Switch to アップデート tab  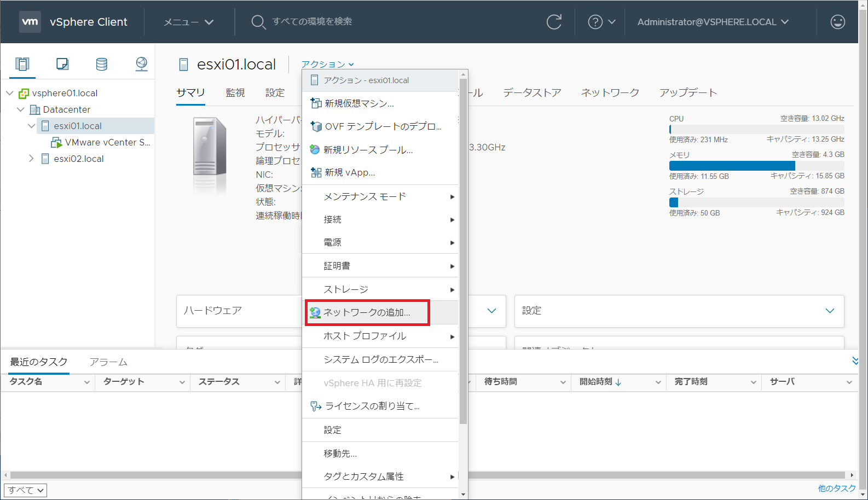tap(688, 92)
